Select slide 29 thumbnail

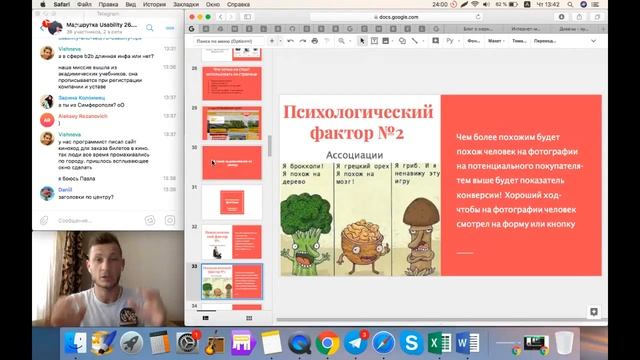pos(232,123)
